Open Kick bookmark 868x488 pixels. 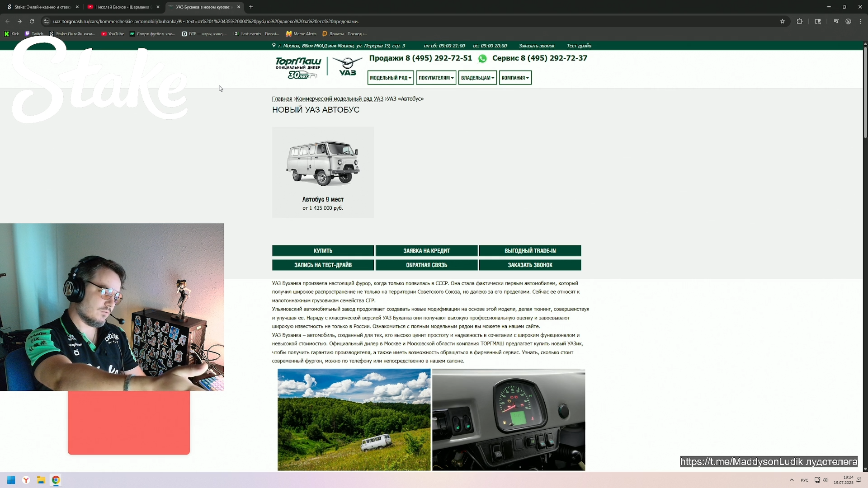click(x=12, y=34)
